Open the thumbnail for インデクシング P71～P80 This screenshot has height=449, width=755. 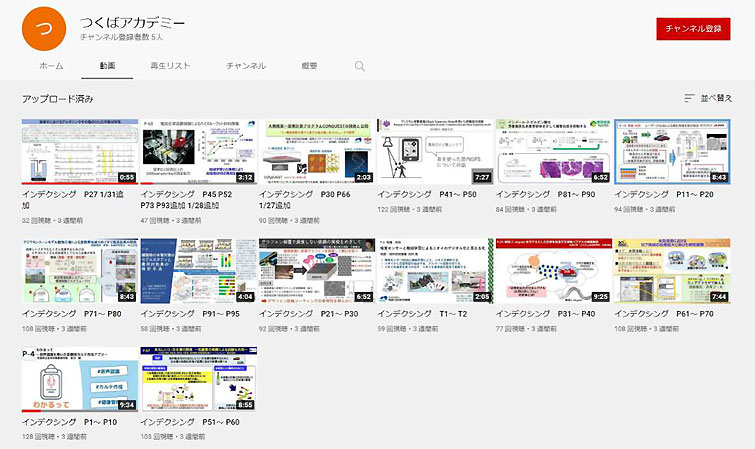tap(80, 271)
